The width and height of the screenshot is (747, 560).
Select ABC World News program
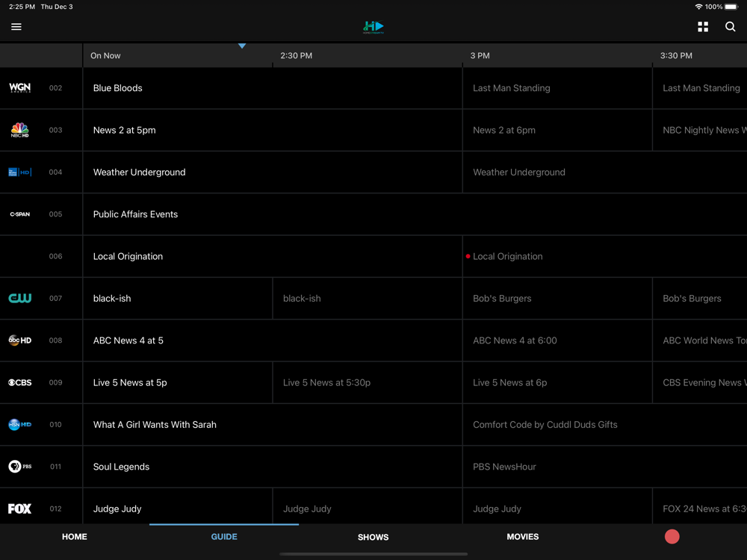pyautogui.click(x=700, y=340)
